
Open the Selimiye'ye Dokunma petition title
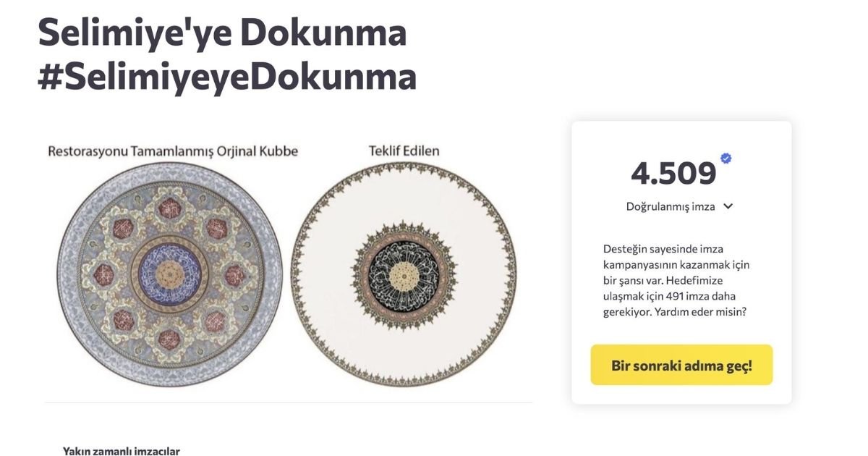222,33
